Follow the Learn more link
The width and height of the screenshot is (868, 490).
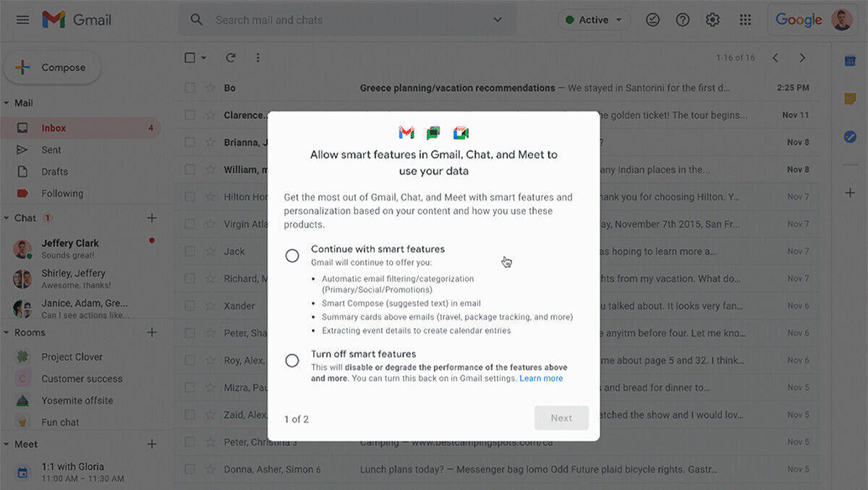pyautogui.click(x=541, y=379)
